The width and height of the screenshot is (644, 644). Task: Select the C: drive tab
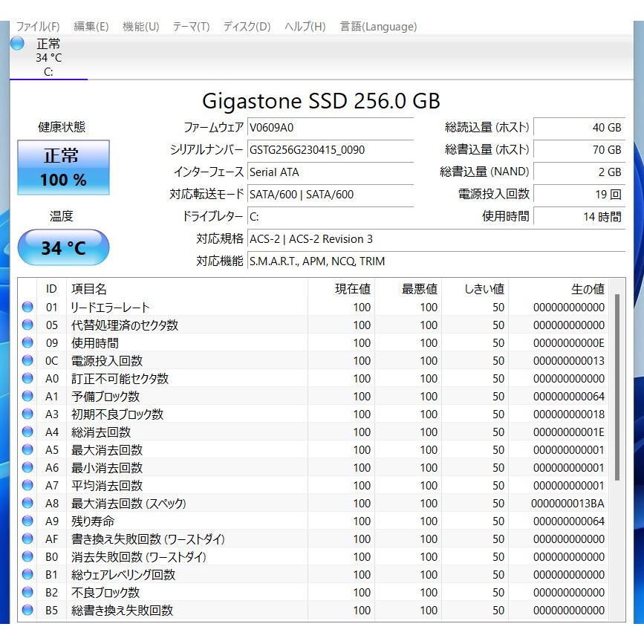(48, 58)
